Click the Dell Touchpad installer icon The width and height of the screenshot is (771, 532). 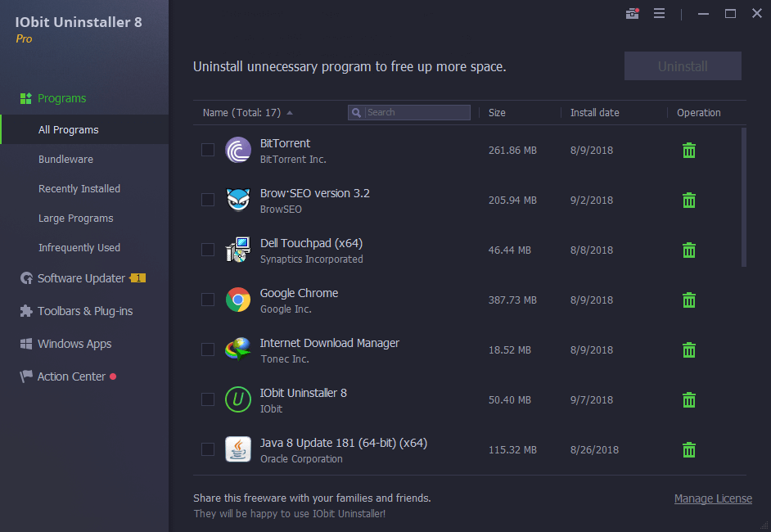(238, 250)
